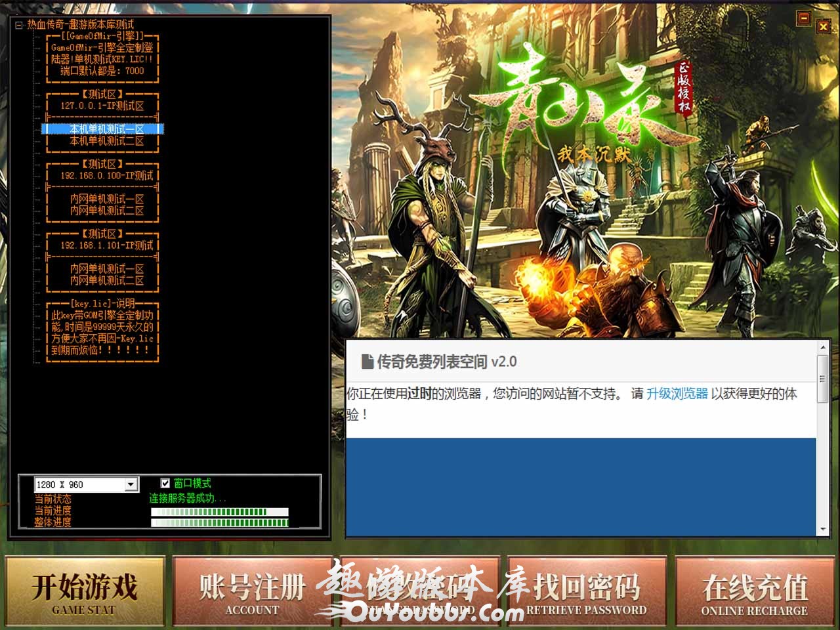The height and width of the screenshot is (630, 840).
Task: Click the 整体进度 overall progress bar
Action: [x=219, y=523]
